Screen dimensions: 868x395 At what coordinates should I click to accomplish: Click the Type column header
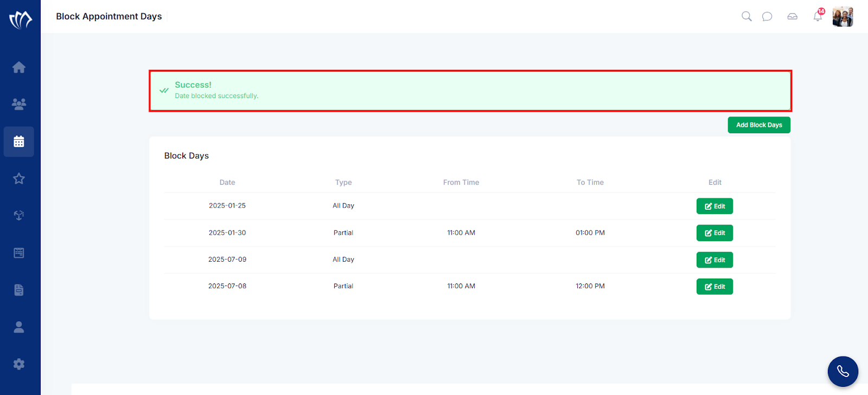(x=343, y=183)
